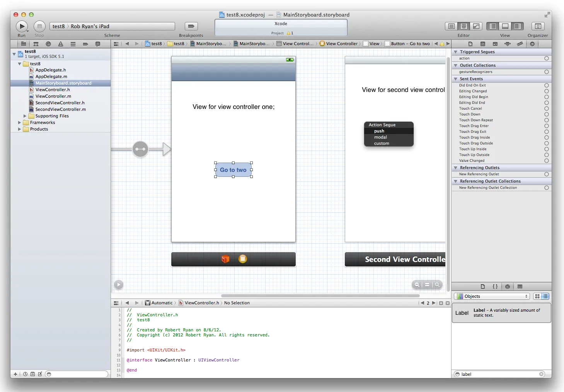The height and width of the screenshot is (392, 564).
Task: Toggle the Breakpoints button
Action: pyautogui.click(x=191, y=26)
